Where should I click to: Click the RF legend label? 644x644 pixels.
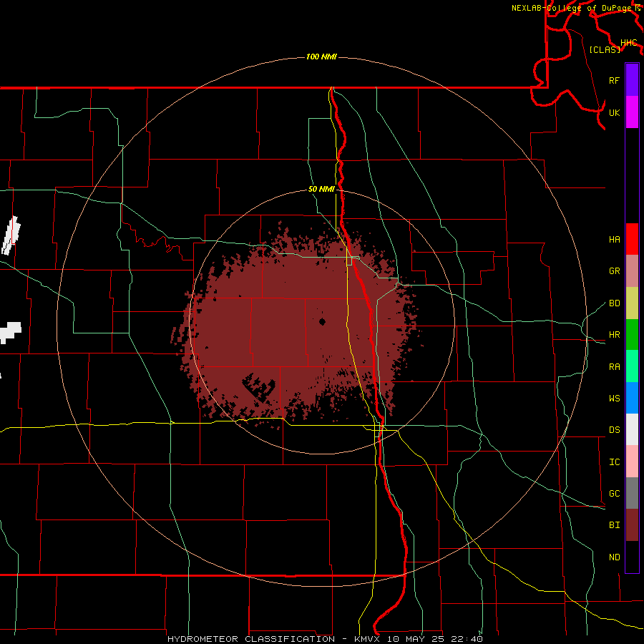pyautogui.click(x=615, y=80)
